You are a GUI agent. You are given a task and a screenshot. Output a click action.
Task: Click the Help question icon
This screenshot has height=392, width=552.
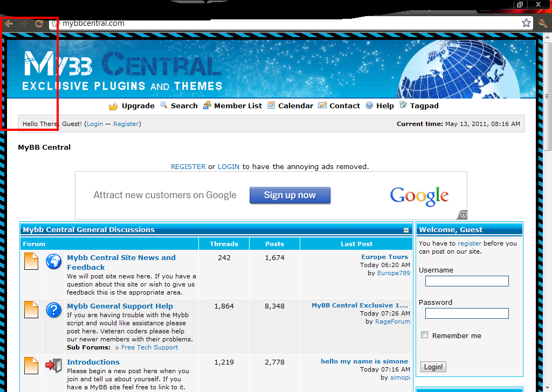pyautogui.click(x=369, y=105)
